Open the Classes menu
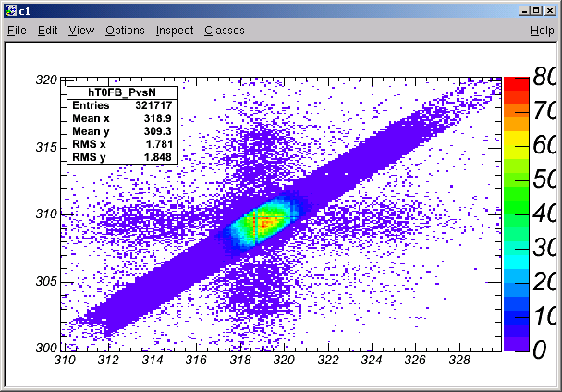Screen dimensions: 562x392 [x=225, y=31]
